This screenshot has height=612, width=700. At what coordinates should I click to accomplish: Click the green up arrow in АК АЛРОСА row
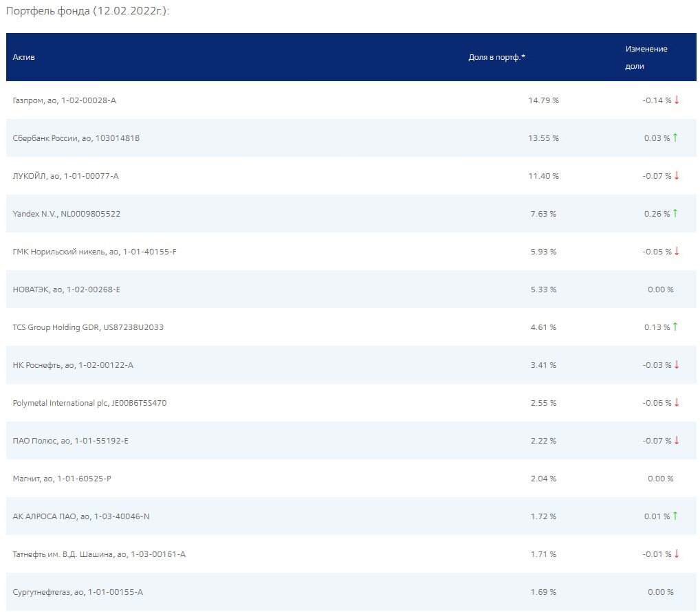tap(675, 516)
